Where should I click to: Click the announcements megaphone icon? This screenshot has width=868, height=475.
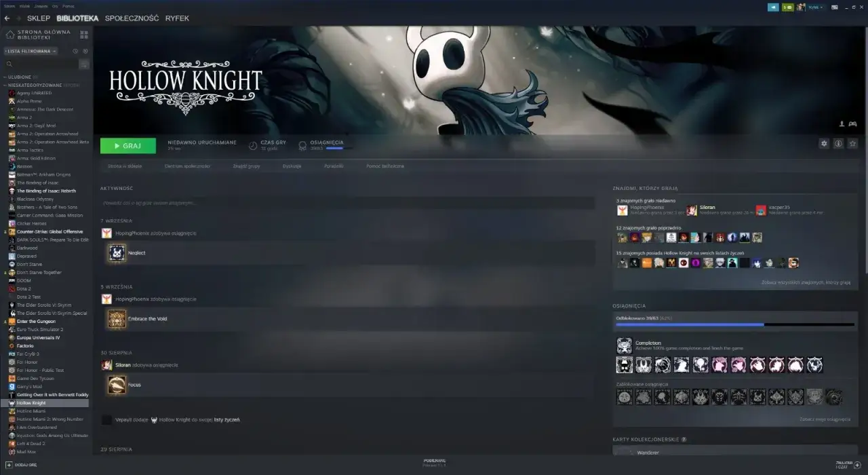click(x=773, y=7)
